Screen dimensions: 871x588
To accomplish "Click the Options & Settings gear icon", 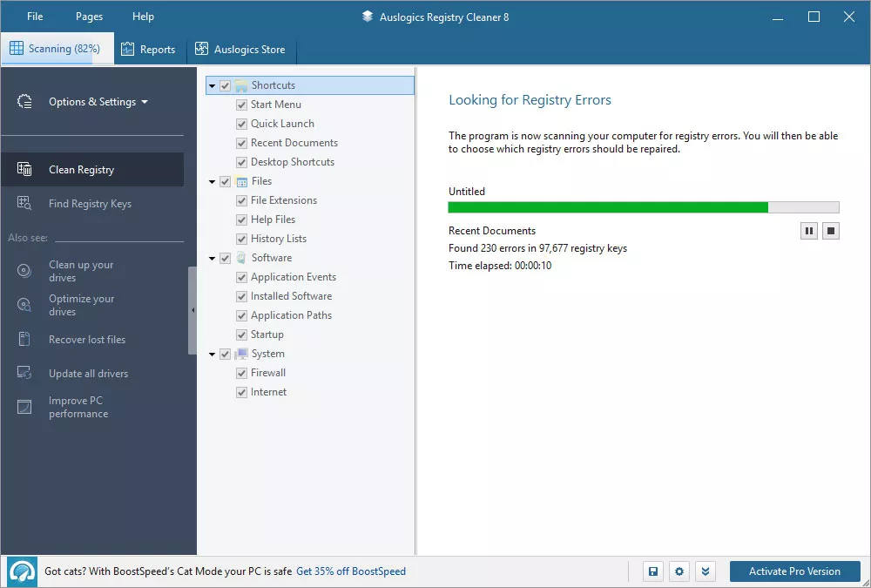I will click(24, 102).
